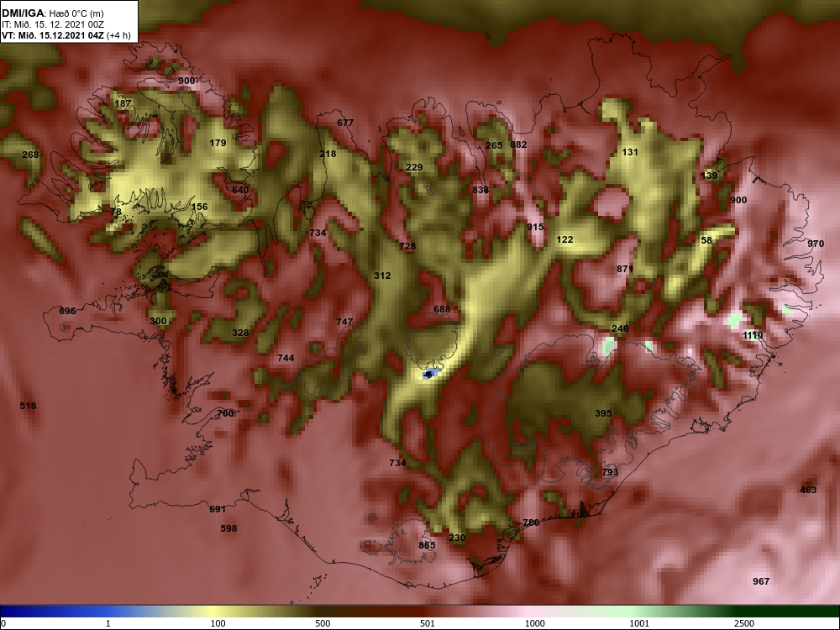Select the 915 map value
This screenshot has height=630, width=840.
(535, 227)
